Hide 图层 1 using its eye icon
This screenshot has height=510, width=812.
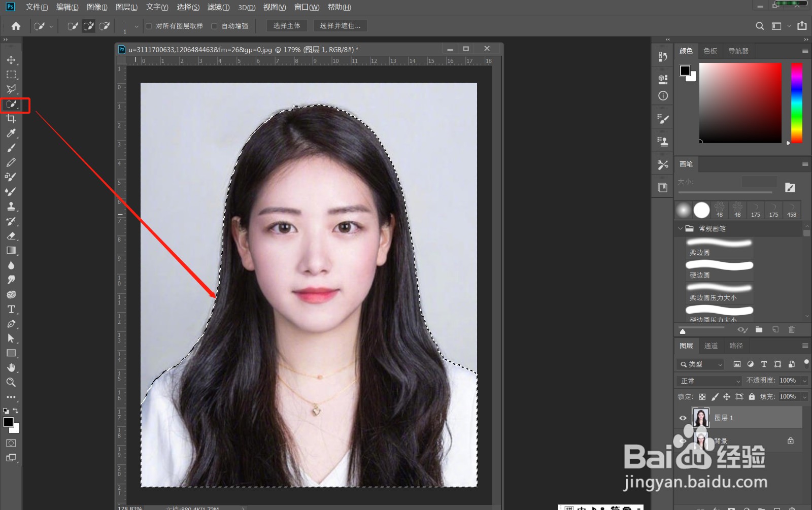click(683, 418)
